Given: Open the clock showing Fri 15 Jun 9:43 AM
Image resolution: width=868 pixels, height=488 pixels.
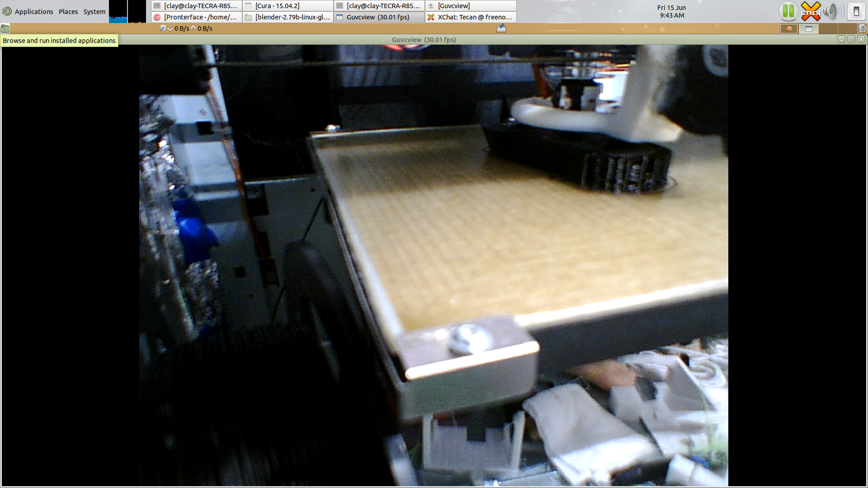Looking at the screenshot, I should tap(671, 11).
